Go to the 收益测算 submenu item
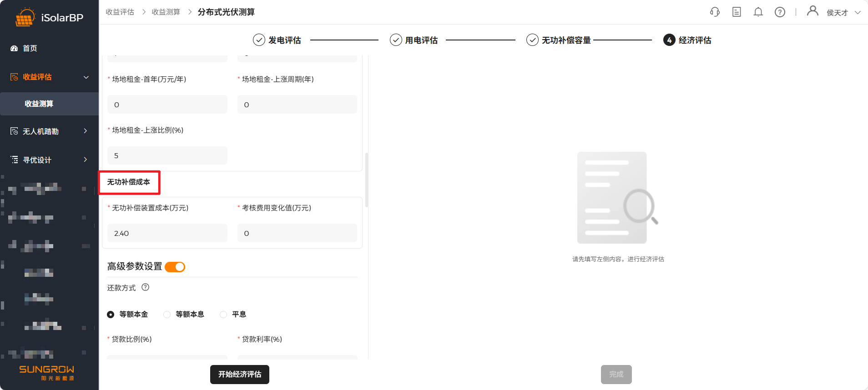 39,104
